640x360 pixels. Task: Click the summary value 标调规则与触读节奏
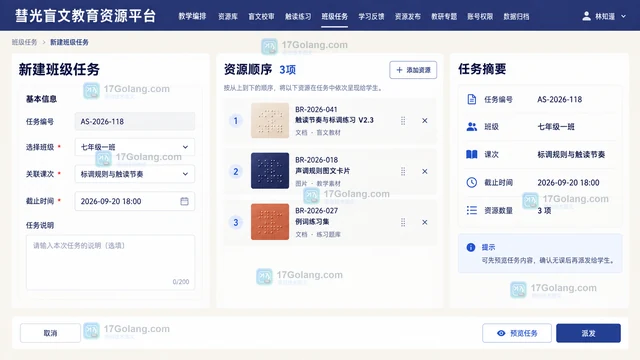click(x=571, y=155)
